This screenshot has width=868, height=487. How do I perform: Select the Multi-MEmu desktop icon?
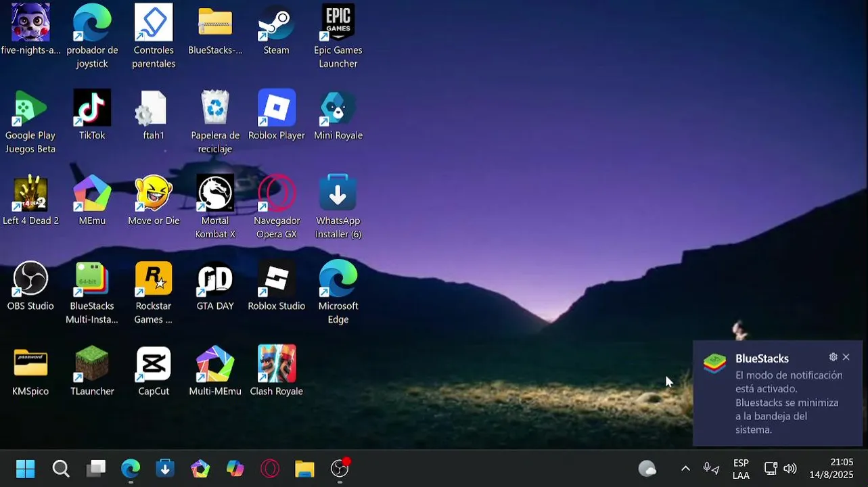coord(215,371)
